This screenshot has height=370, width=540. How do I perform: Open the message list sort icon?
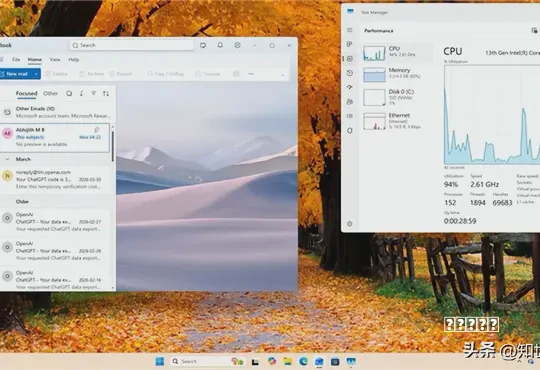106,93
